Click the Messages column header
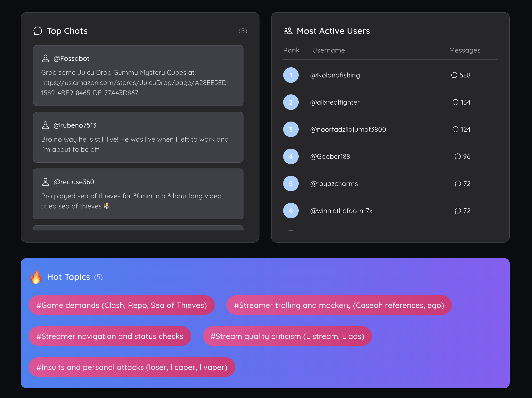 pos(464,50)
